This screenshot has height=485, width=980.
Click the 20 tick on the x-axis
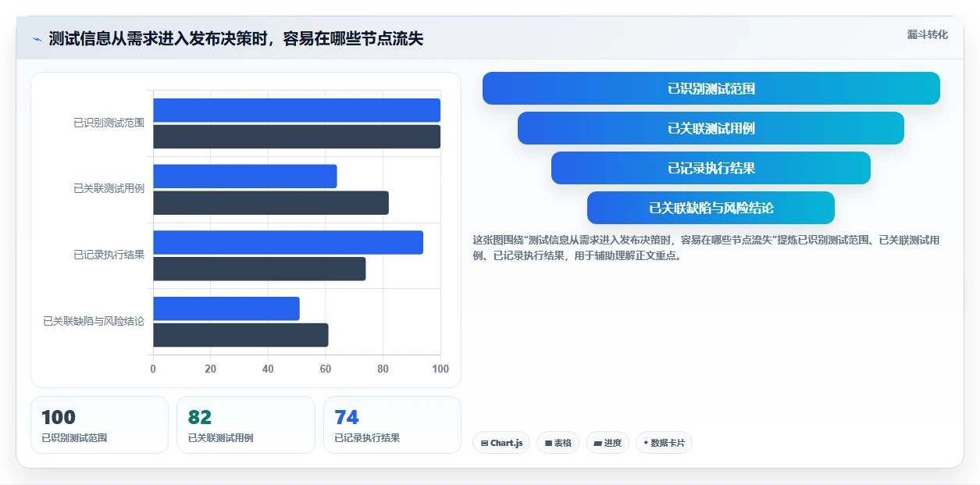tap(210, 369)
